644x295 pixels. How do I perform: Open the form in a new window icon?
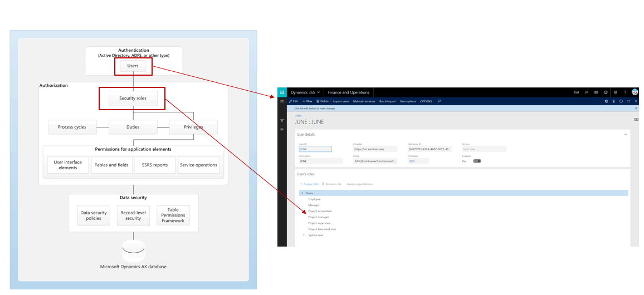click(628, 101)
